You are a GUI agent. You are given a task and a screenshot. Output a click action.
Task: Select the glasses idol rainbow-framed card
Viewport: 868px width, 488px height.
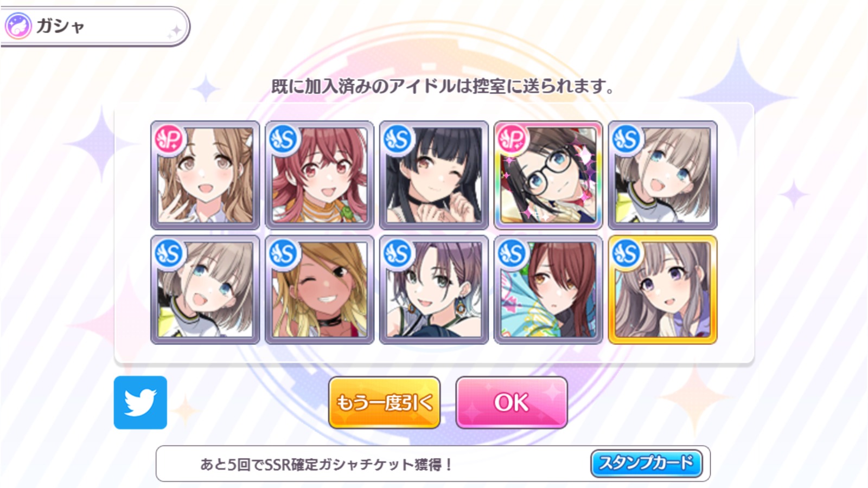tap(548, 175)
